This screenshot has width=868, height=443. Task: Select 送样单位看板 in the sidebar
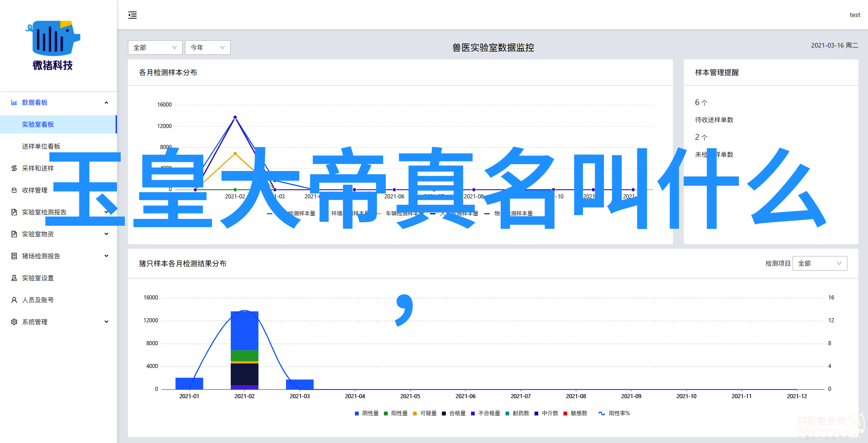coord(41,146)
